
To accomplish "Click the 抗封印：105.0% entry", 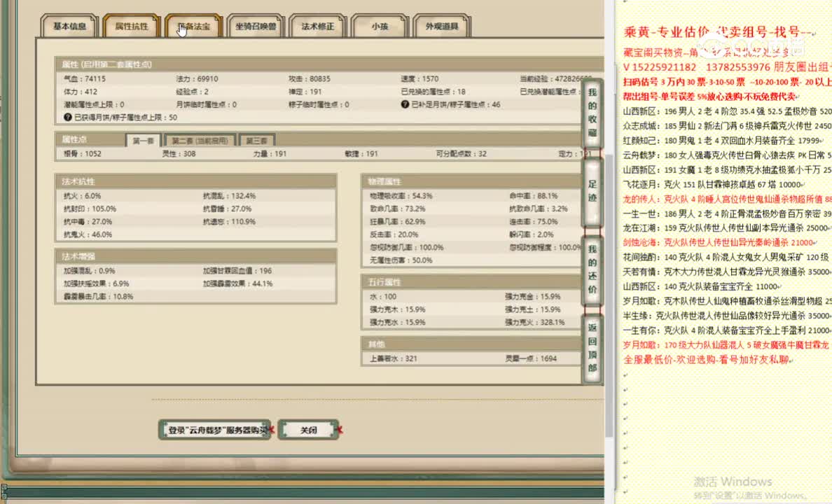I will (x=90, y=209).
